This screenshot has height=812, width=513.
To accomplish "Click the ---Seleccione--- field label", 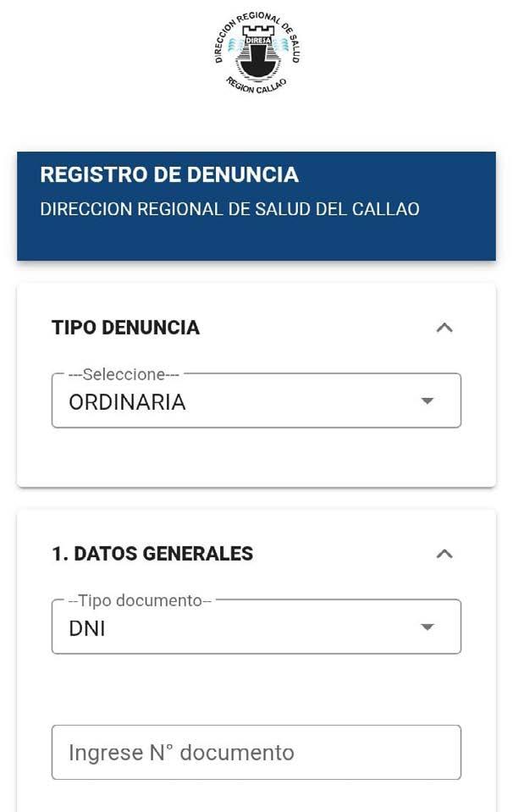I will click(124, 374).
